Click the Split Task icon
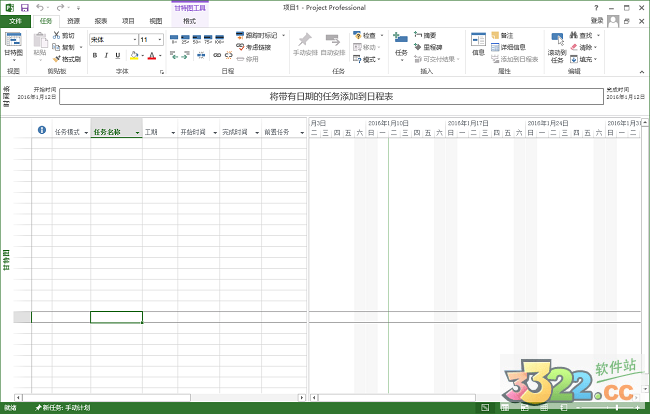650x414 pixels. (x=201, y=55)
